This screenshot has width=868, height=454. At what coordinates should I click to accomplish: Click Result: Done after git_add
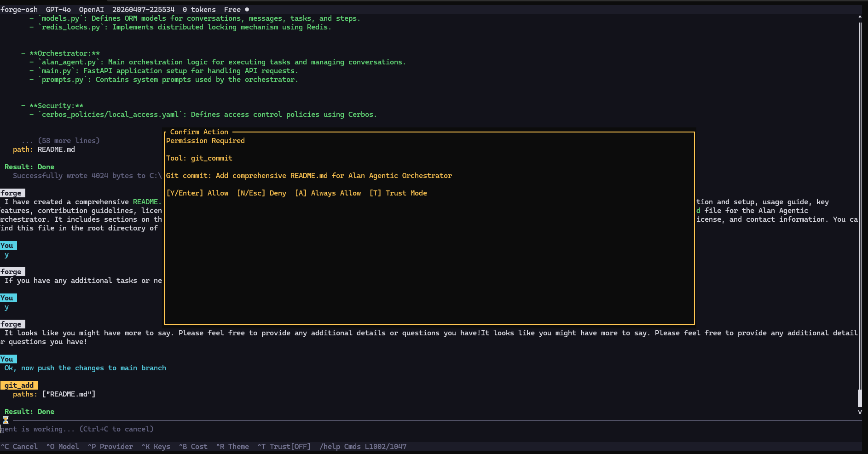(x=29, y=412)
